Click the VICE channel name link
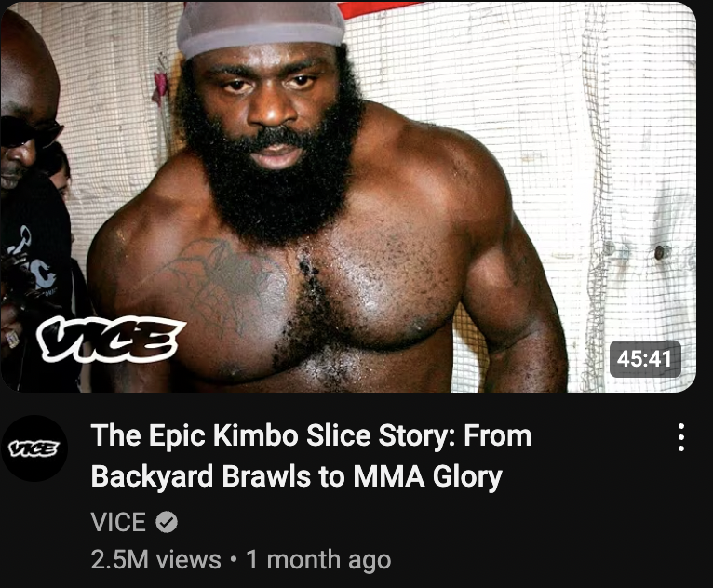Screen dimensions: 713x588 [x=118, y=522]
